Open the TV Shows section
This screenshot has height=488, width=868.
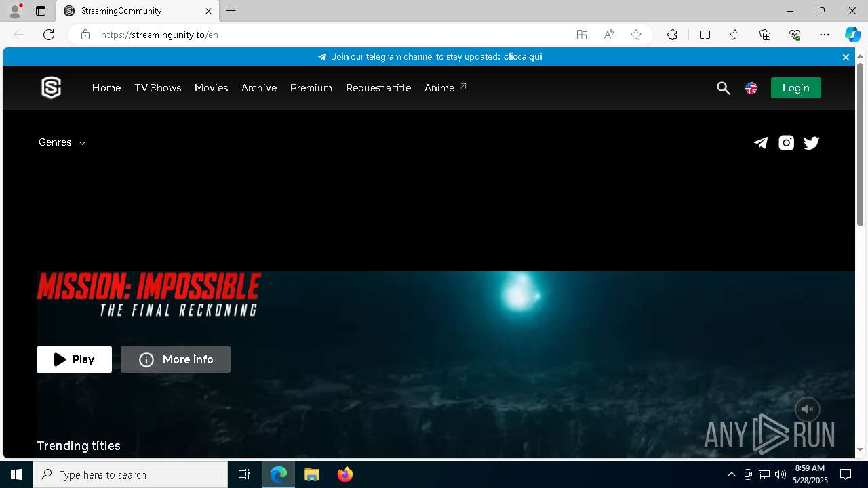pos(158,88)
